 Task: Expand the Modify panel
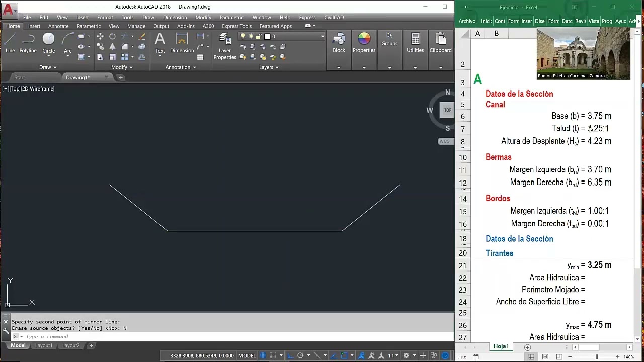(122, 67)
